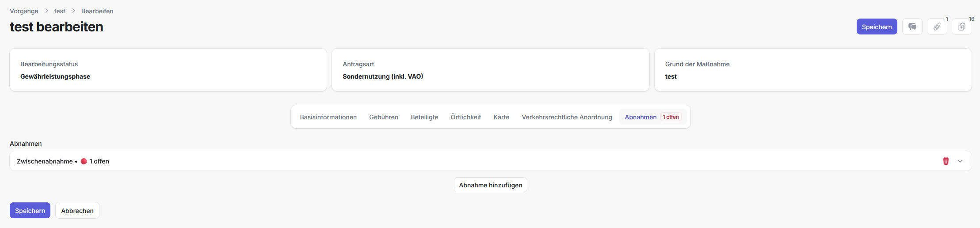This screenshot has height=228, width=980.
Task: Click the Abnahme hinzufügen button
Action: point(490,185)
